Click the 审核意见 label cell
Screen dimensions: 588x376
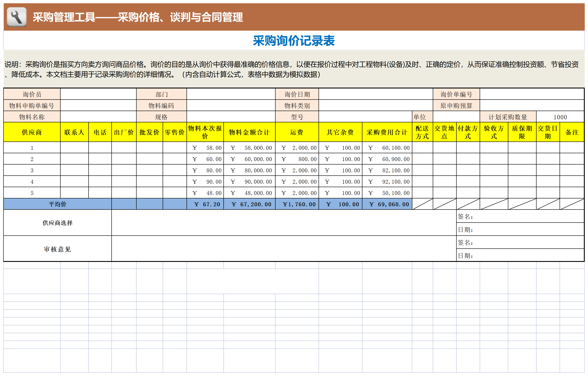coord(57,249)
